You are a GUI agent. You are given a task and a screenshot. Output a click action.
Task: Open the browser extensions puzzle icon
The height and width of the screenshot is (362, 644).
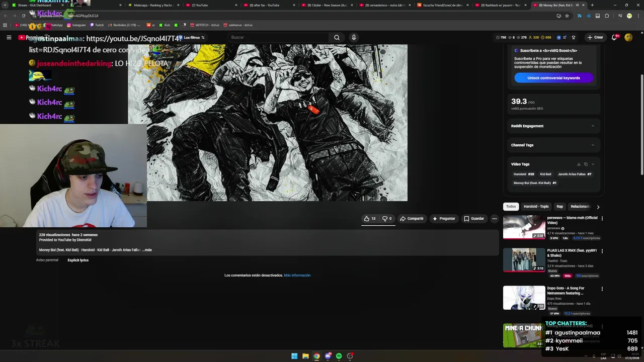[607, 16]
